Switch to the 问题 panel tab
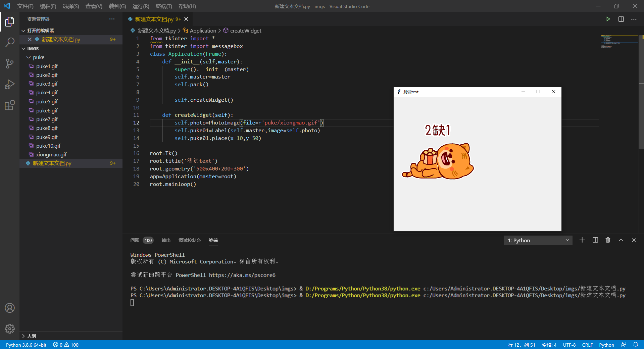644x349 pixels. pyautogui.click(x=135, y=240)
